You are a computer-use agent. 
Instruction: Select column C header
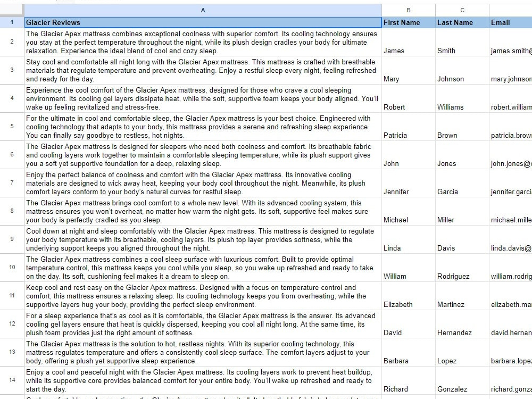pos(462,10)
